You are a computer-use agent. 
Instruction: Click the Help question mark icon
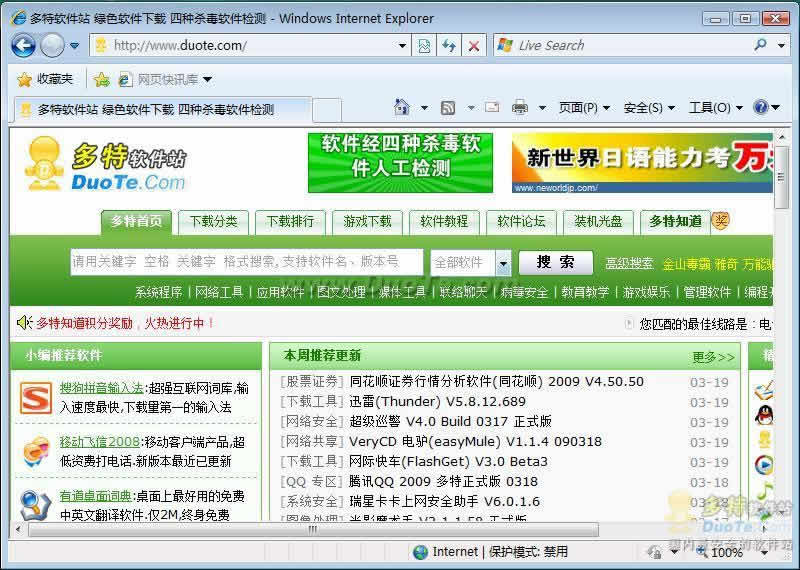[761, 107]
